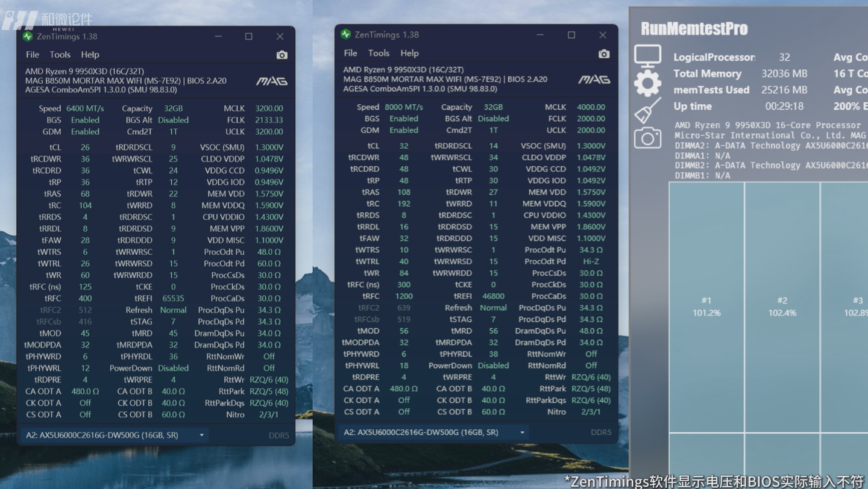Click FCLK value 2000.00 in right window
868x489 pixels.
tap(591, 119)
